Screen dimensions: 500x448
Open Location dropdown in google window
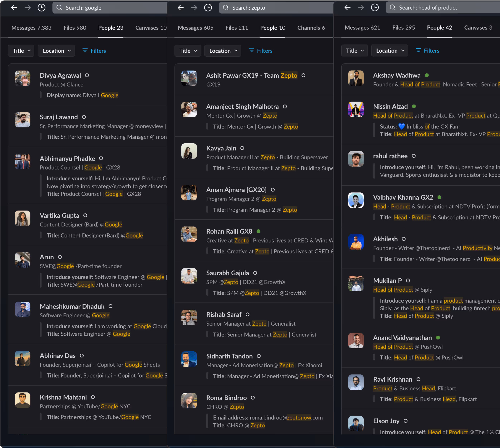tap(56, 51)
